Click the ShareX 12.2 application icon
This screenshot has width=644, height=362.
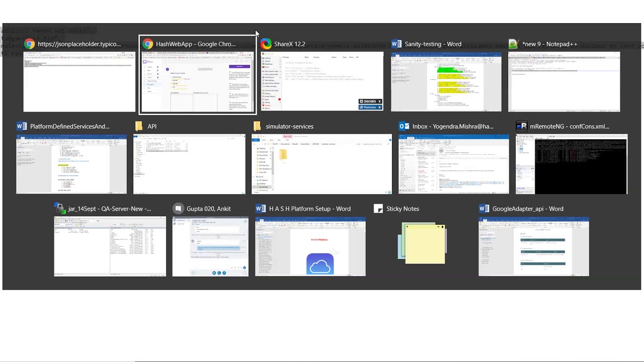[266, 44]
